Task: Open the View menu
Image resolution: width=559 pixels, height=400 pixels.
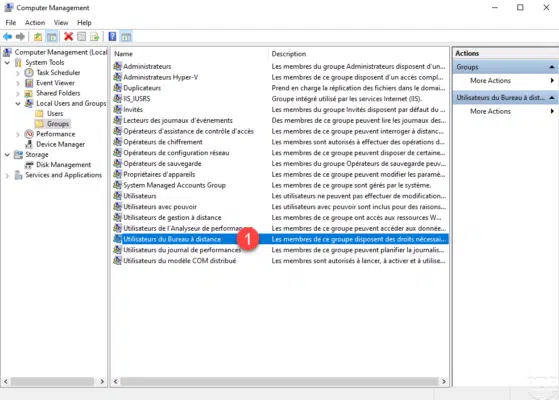Action: coord(61,23)
